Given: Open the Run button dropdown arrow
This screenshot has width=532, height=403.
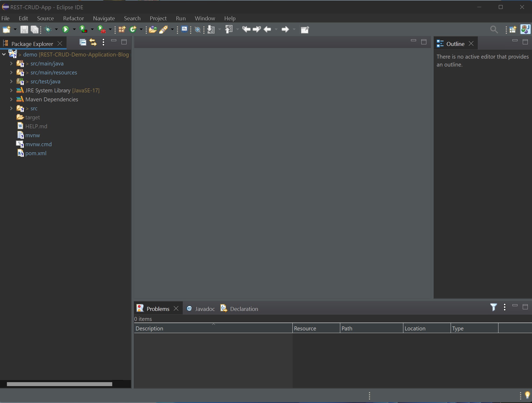Looking at the screenshot, I should point(74,30).
